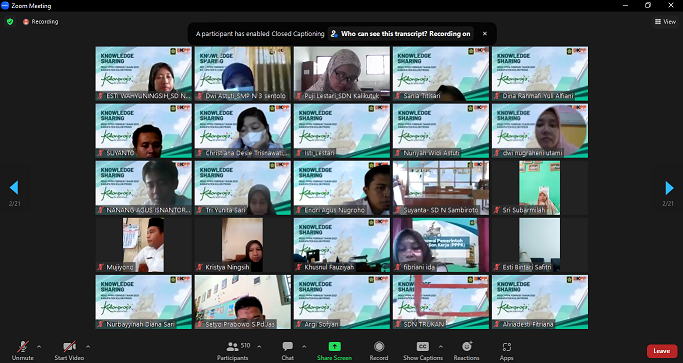Select ESTI WAHYUNINGSIH video tile
Viewport: 683px width, 363px height.
tap(144, 74)
